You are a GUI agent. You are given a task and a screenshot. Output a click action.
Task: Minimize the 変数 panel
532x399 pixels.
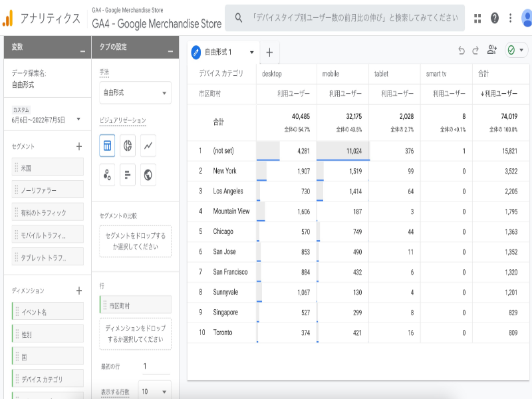click(x=82, y=51)
